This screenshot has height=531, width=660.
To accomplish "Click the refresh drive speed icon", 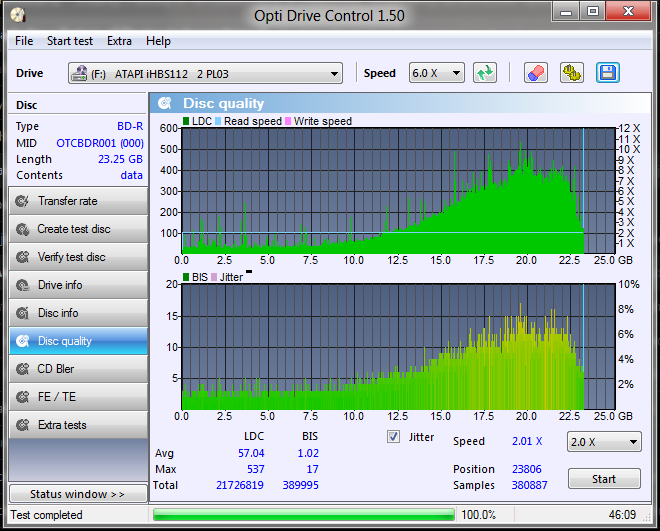I will [x=485, y=73].
